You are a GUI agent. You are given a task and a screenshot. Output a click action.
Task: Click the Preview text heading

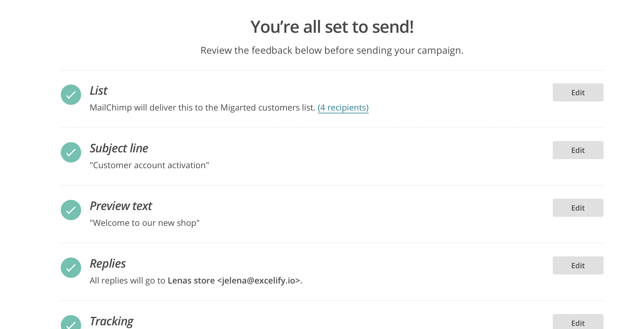click(121, 206)
